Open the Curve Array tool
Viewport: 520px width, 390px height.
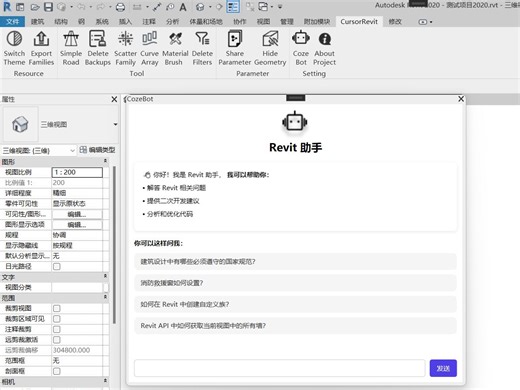tap(149, 48)
